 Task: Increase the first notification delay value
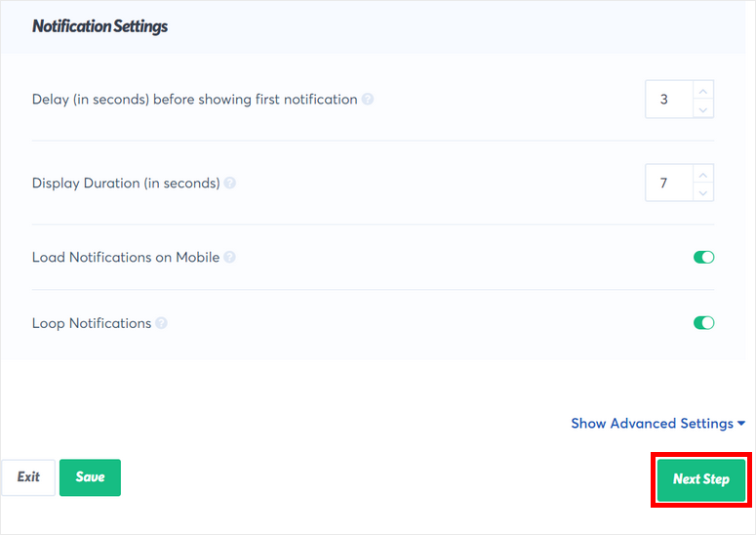(703, 91)
